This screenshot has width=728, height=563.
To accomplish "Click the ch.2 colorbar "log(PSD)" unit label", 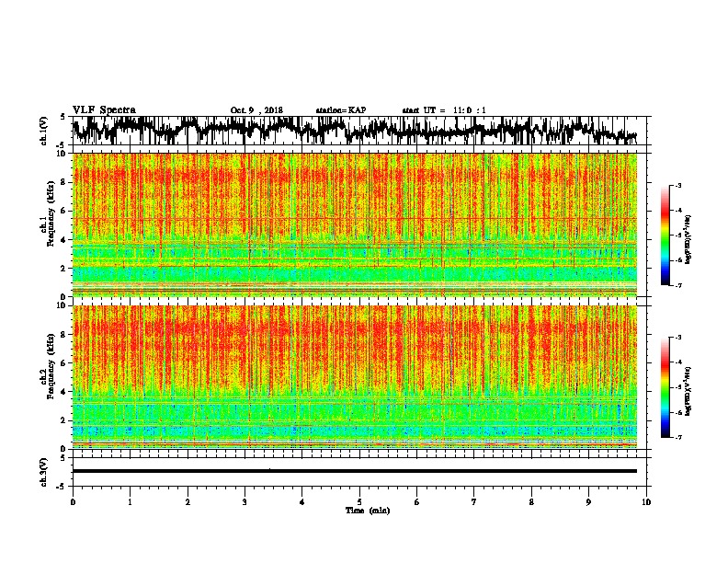I will (x=688, y=391).
